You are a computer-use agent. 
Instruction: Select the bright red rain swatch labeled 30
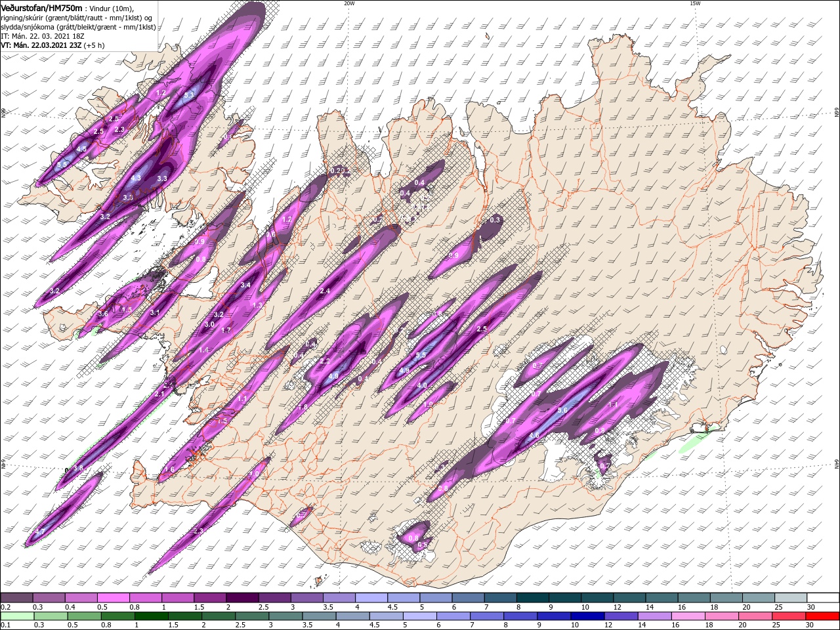821,616
